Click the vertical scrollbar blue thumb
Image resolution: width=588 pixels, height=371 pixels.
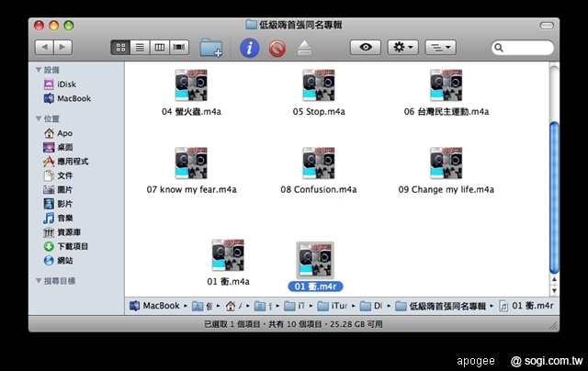[x=554, y=197]
